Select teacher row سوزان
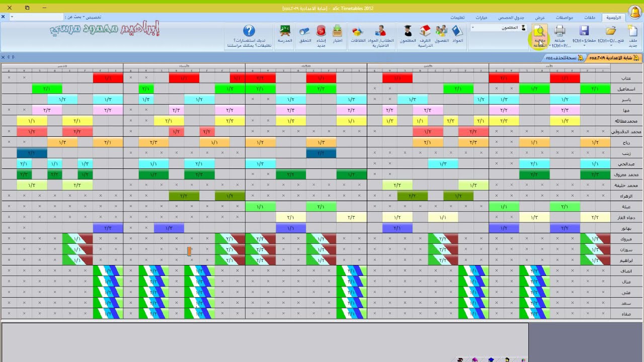This screenshot has height=362, width=644. tap(626, 250)
